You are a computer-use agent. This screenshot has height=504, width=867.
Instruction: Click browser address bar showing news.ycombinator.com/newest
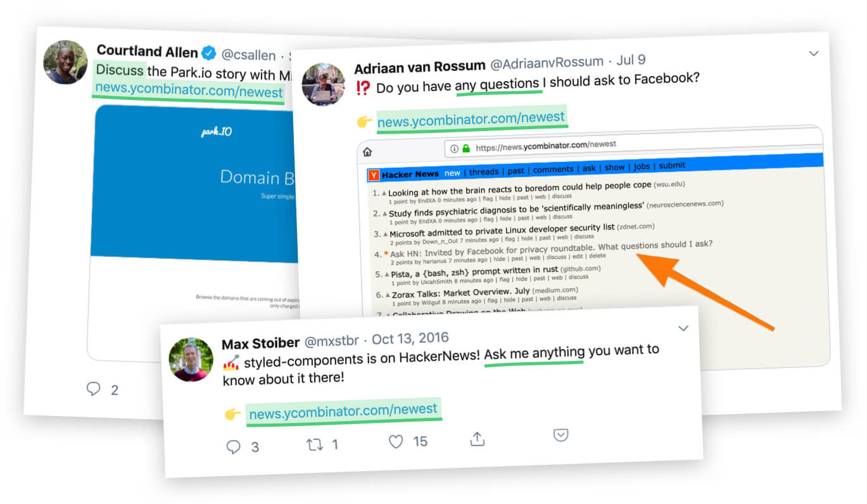tap(633, 145)
